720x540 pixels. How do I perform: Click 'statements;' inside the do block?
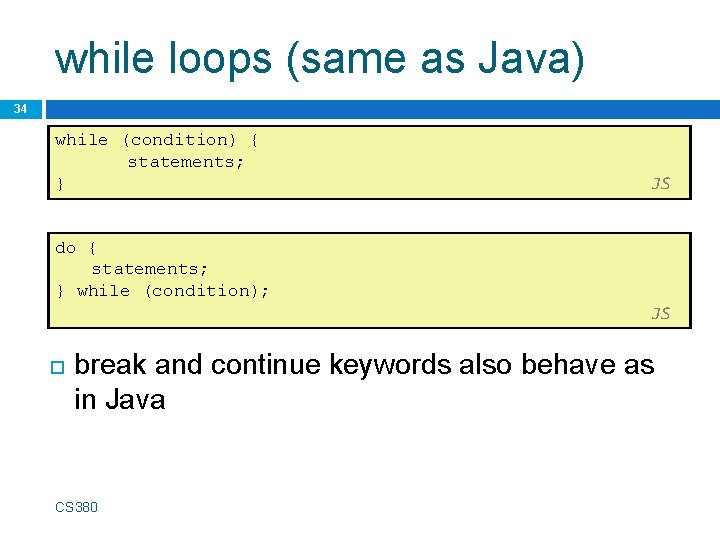150,269
